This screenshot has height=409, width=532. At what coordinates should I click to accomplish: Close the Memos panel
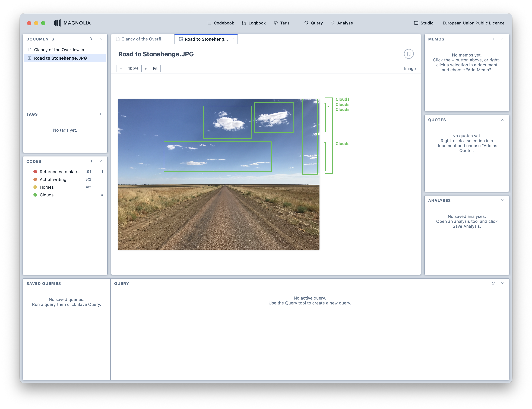coord(502,39)
